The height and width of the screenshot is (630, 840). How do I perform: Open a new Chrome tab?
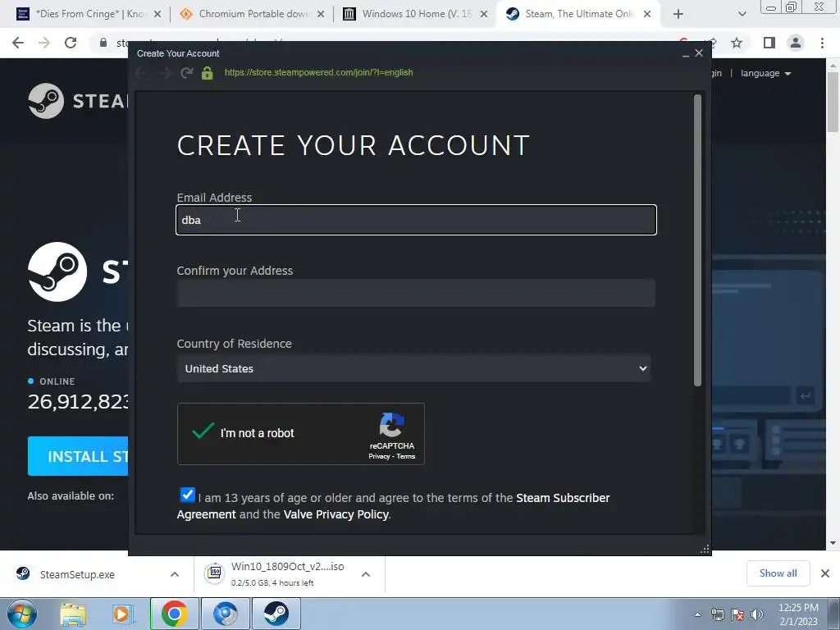tap(678, 15)
